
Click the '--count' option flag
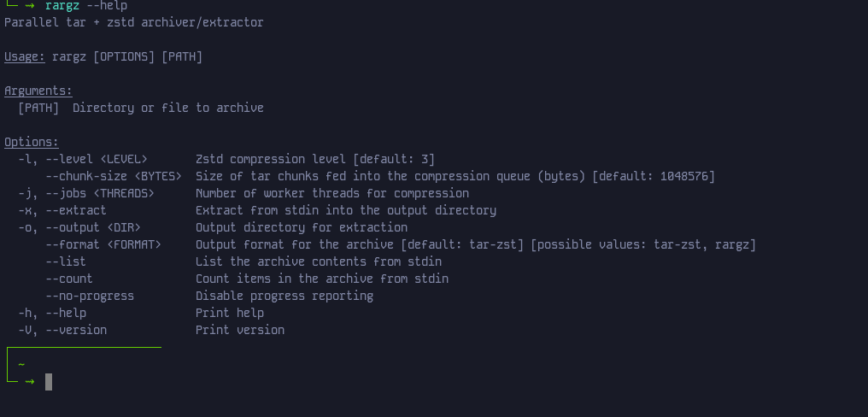point(69,279)
